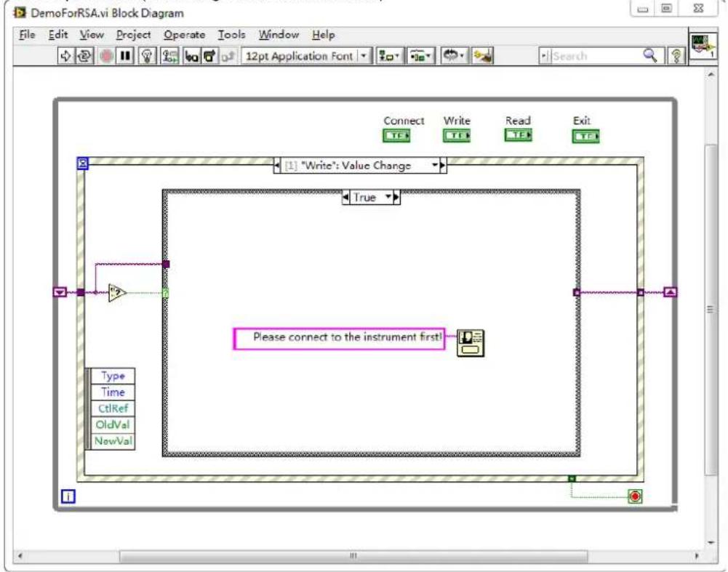The height and width of the screenshot is (572, 728).
Task: Open the Distribute Objects dropdown
Action: [420, 56]
